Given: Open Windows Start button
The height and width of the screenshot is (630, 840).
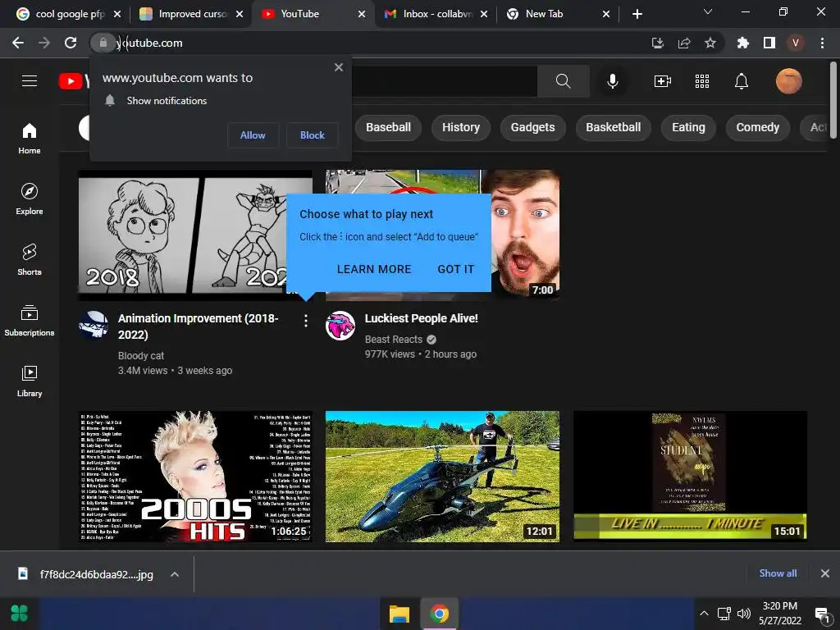Looking at the screenshot, I should [x=20, y=614].
